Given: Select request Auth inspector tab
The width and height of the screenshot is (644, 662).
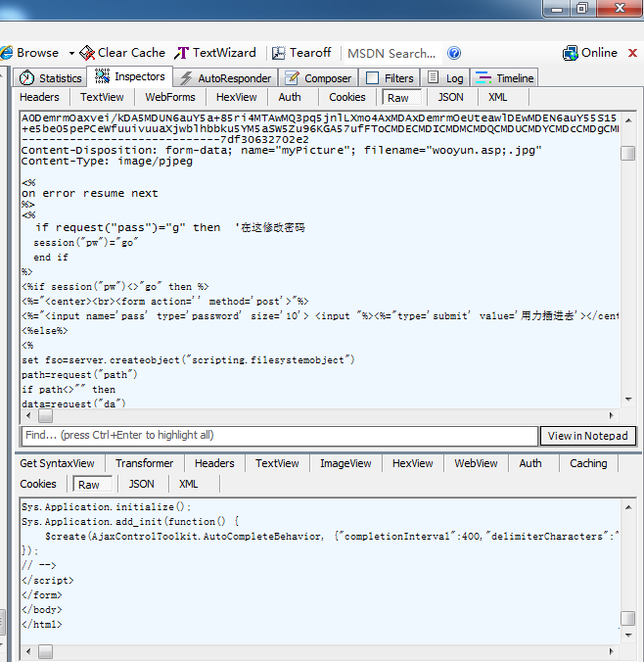Looking at the screenshot, I should [x=290, y=97].
